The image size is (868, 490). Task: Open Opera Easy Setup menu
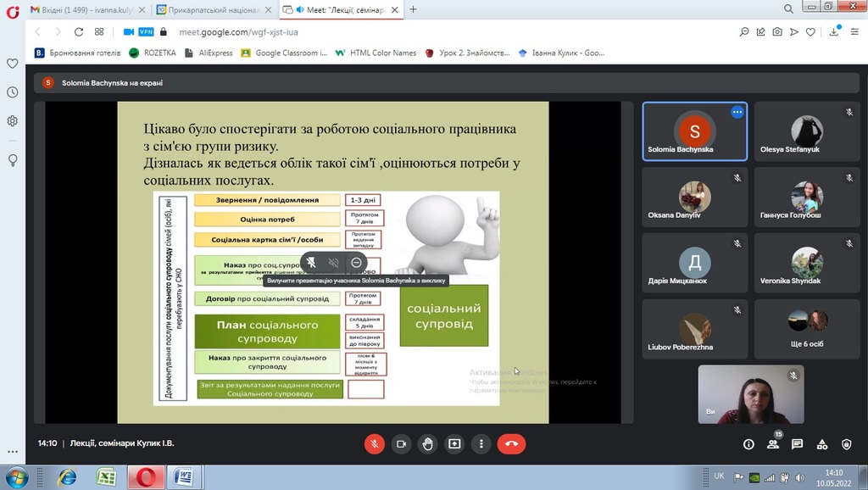click(854, 31)
